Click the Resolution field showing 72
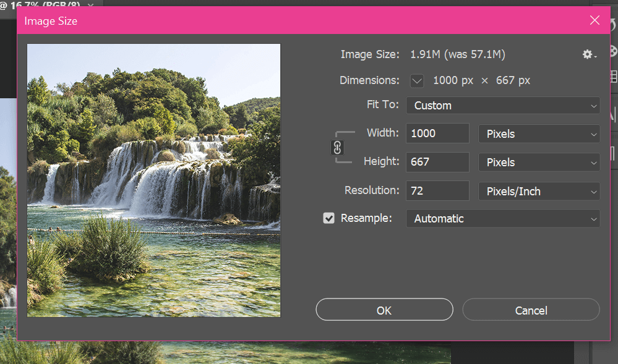Viewport: 618px width, 364px height. pyautogui.click(x=437, y=191)
